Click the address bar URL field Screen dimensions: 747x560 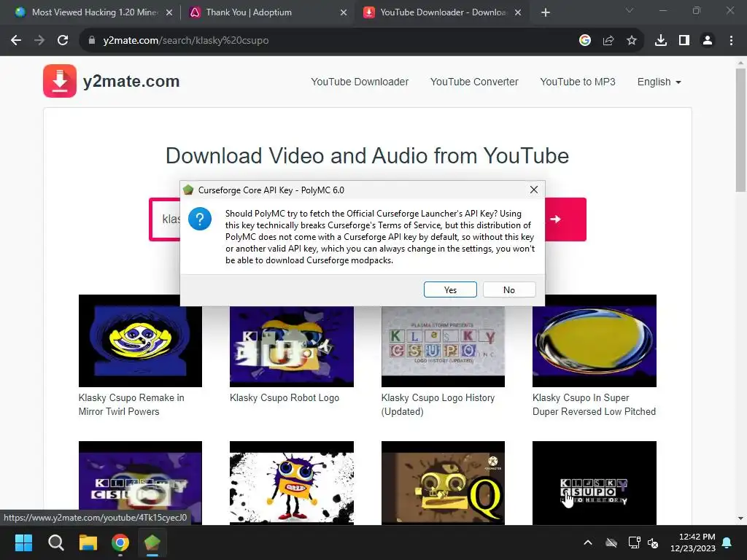click(x=329, y=41)
